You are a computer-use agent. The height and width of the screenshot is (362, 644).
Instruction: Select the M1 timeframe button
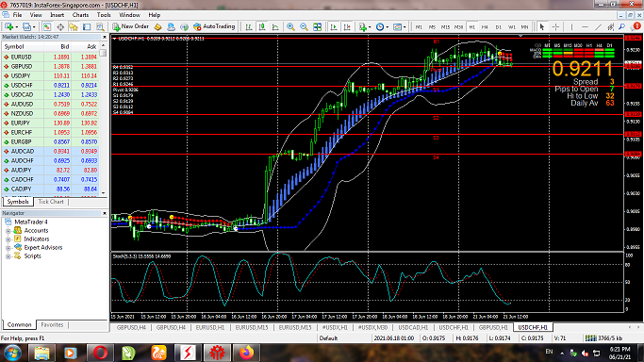(x=419, y=26)
